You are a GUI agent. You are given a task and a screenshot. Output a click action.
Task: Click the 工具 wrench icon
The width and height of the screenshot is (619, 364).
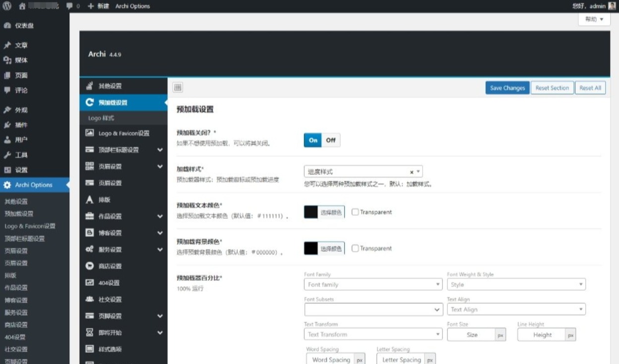tap(7, 155)
